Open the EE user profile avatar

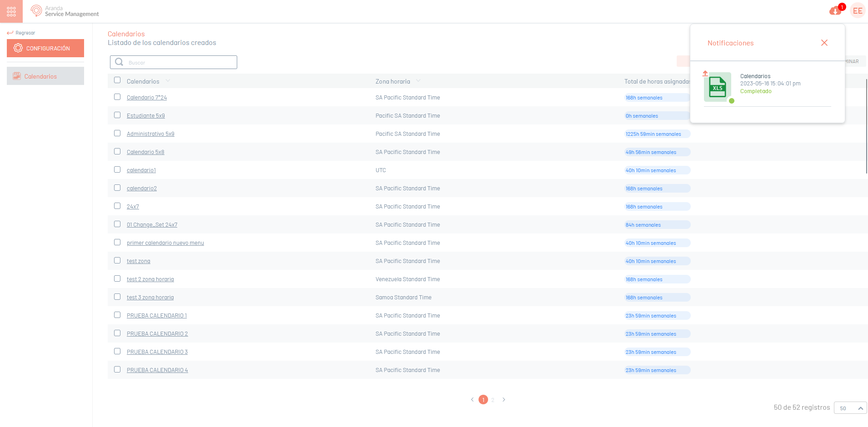pyautogui.click(x=858, y=11)
